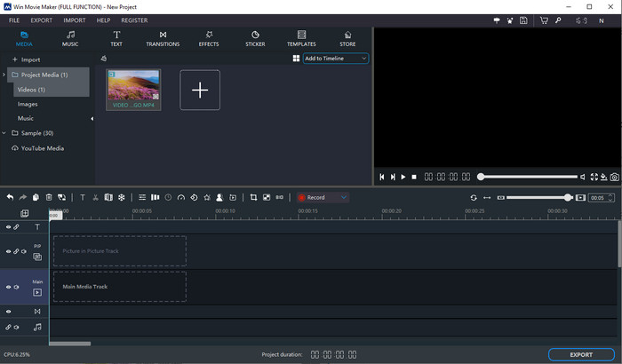This screenshot has height=364, width=622.
Task: Click the collapse sidebar triangle near Music
Action: (x=92, y=119)
